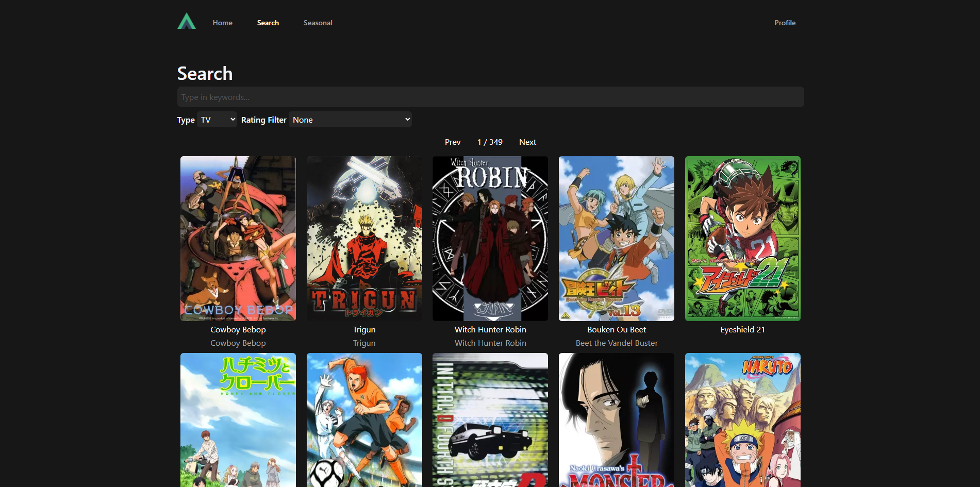Open the Witch Hunter Robin poster

pyautogui.click(x=490, y=239)
